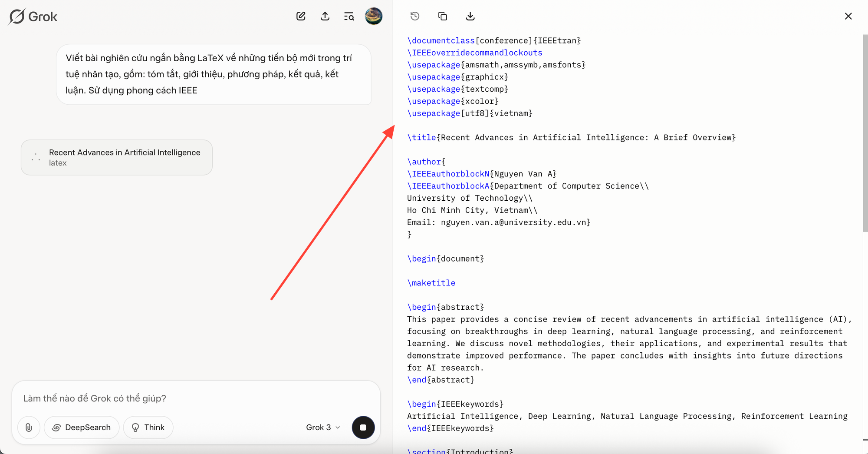The height and width of the screenshot is (454, 868).
Task: Click the \author{ line
Action: point(426,162)
